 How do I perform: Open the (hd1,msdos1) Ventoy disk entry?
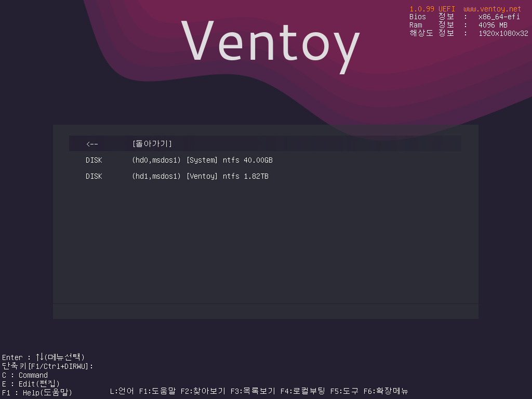pyautogui.click(x=265, y=176)
